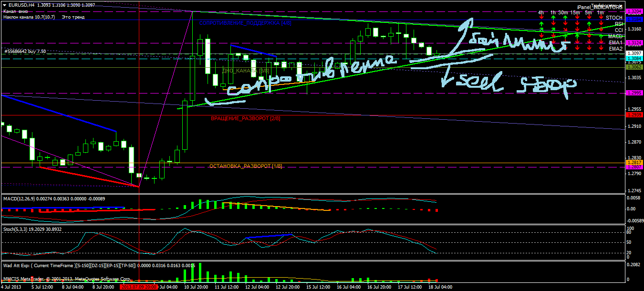Click the STOCH 4h down arrow in iPanel

tap(541, 18)
